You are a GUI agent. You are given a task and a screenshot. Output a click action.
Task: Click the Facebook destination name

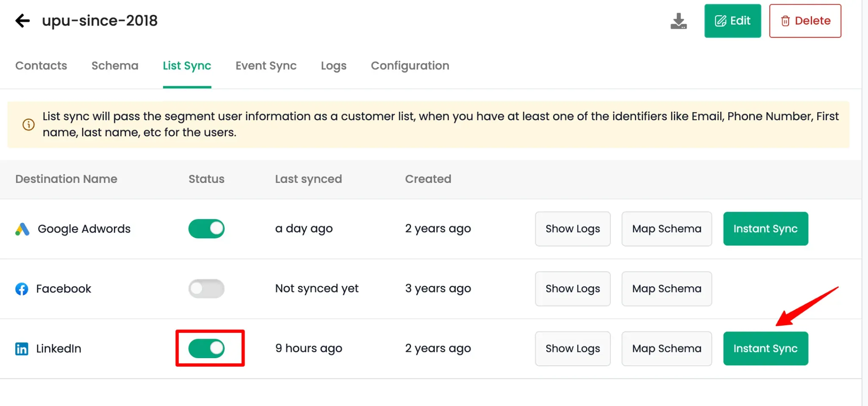point(64,289)
